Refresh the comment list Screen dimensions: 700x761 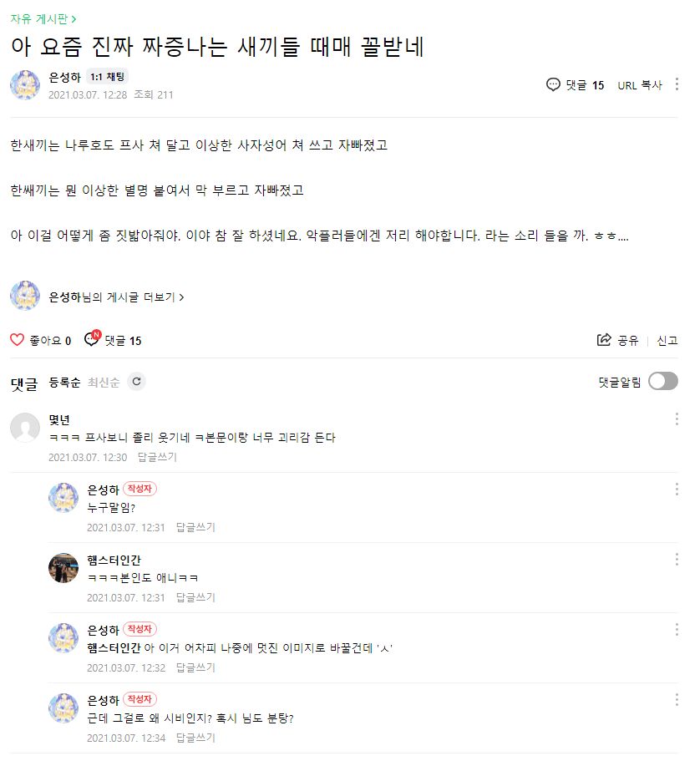(137, 382)
